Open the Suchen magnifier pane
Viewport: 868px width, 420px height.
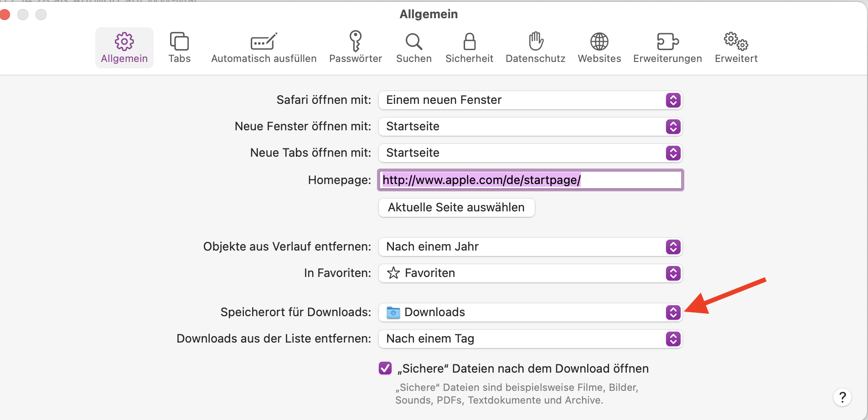pos(413,47)
